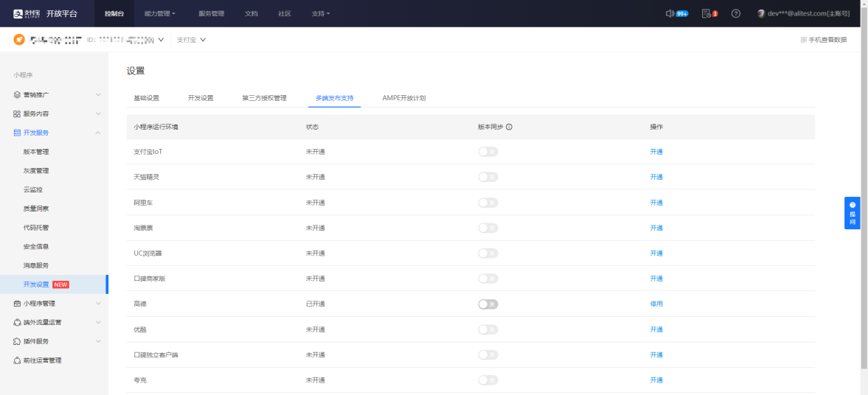Open the notification speaker icon
This screenshot has height=395, width=868.
click(x=670, y=13)
